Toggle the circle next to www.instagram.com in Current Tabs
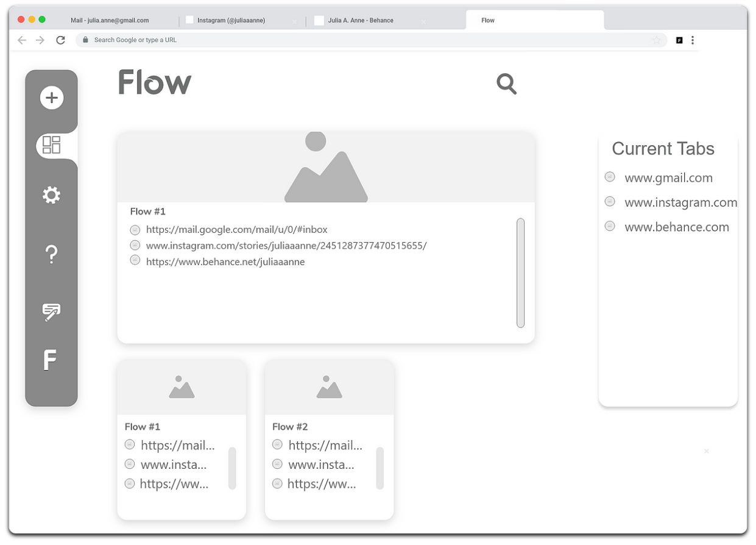This screenshot has height=545, width=756. pos(610,201)
